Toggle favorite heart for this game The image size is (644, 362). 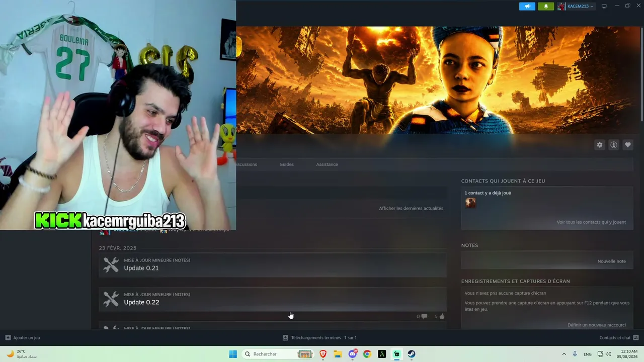[x=627, y=145]
